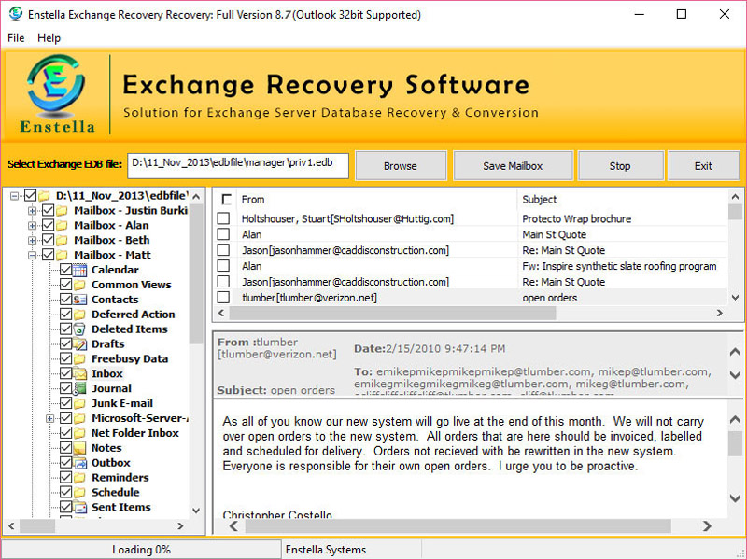Open the Help menu
This screenshot has width=747, height=560.
tap(49, 38)
